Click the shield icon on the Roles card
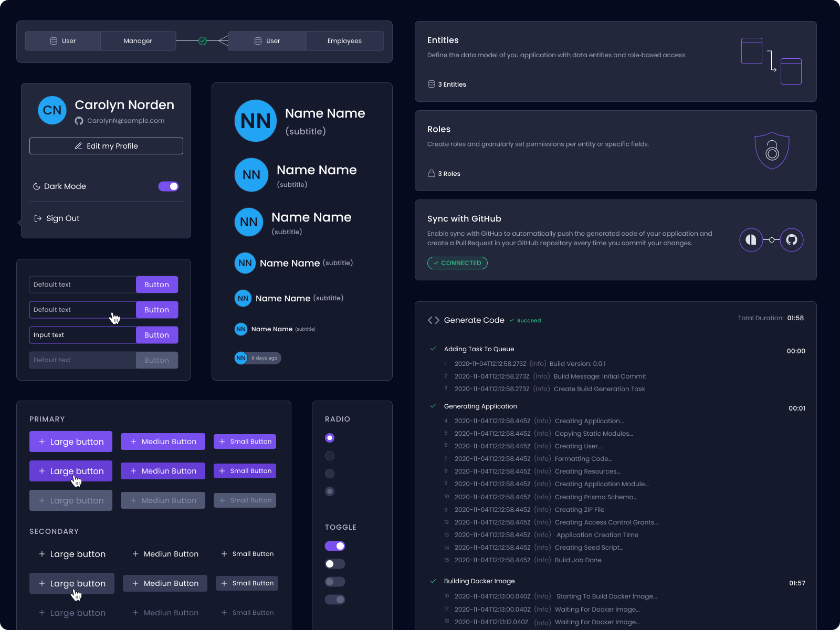Image resolution: width=840 pixels, height=630 pixels. 772,151
